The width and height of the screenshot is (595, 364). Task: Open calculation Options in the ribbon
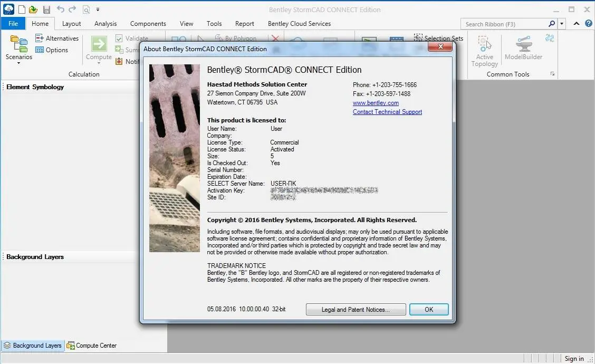(52, 50)
